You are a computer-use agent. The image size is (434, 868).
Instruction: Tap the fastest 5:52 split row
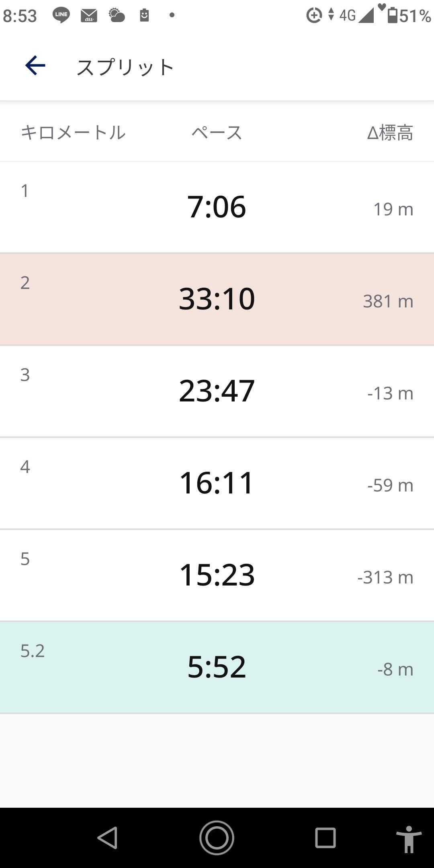click(217, 667)
